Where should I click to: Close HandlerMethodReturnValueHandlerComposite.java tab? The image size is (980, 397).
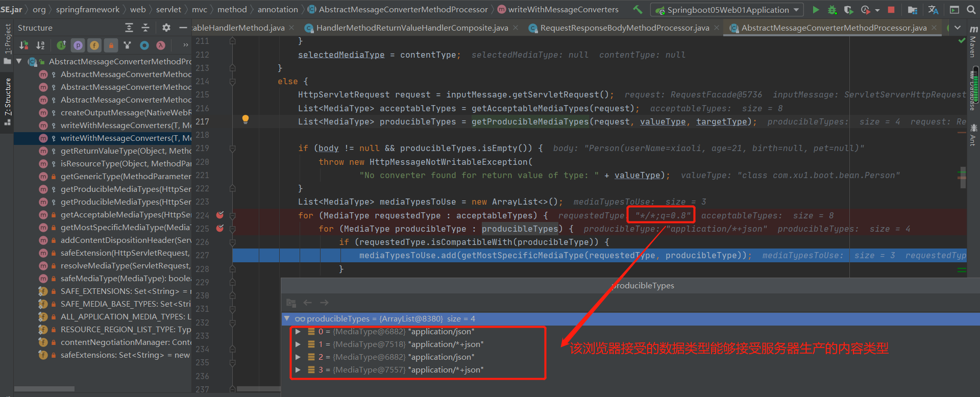click(516, 28)
